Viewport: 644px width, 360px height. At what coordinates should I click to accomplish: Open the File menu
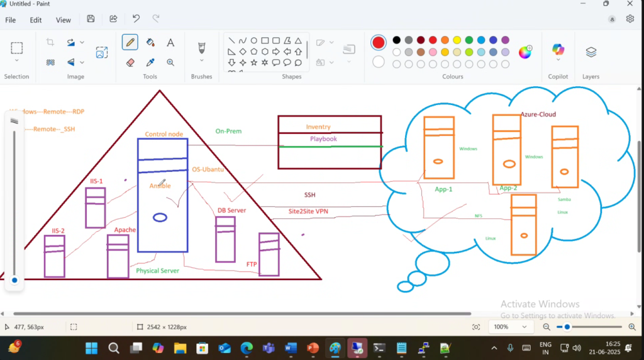pos(11,20)
